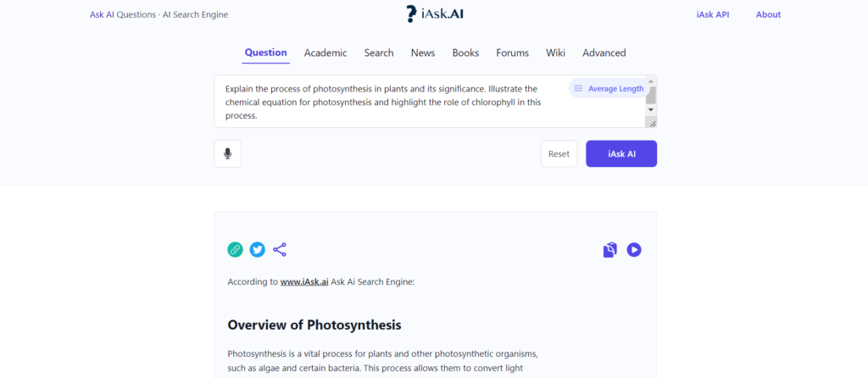Copy the answer's link with the green icon
Image resolution: width=868 pixels, height=378 pixels.
click(x=236, y=249)
